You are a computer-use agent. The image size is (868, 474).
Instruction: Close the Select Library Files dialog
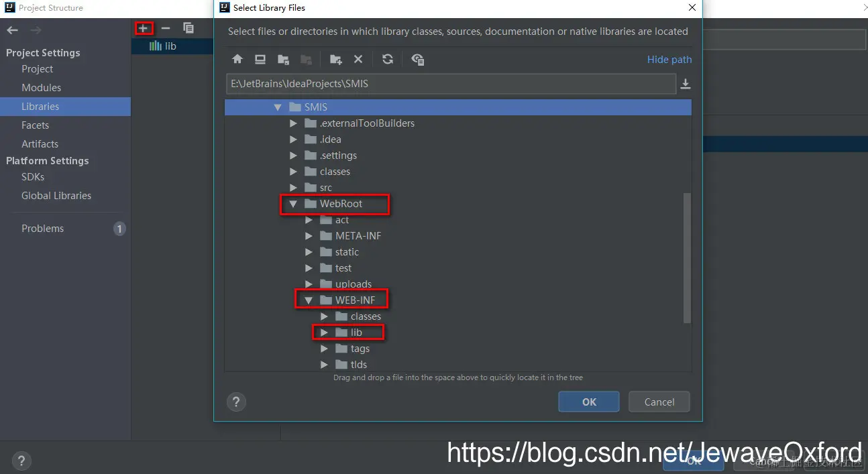tap(692, 8)
